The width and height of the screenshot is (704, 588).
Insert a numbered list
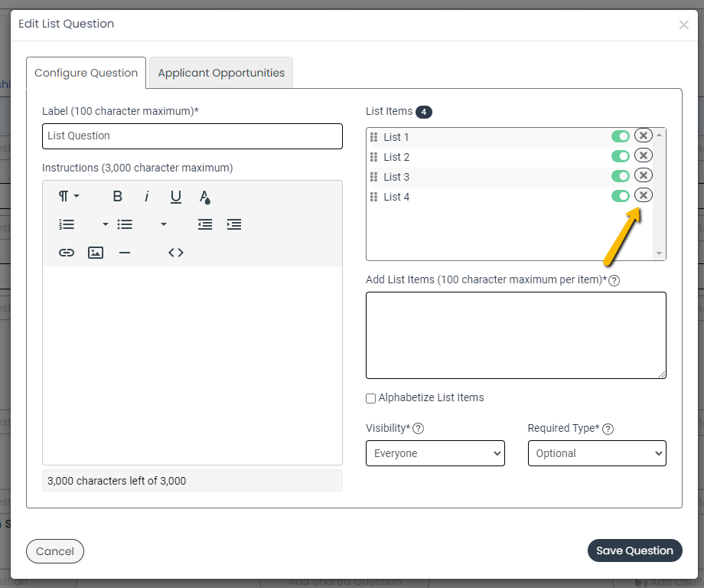(x=67, y=224)
